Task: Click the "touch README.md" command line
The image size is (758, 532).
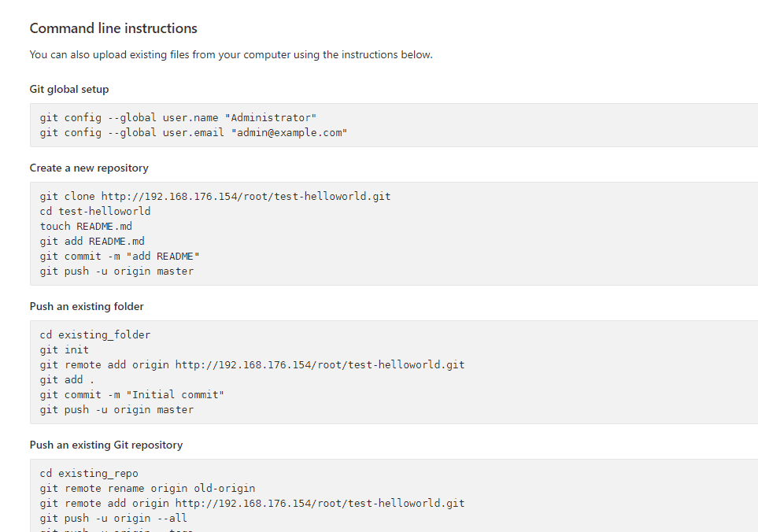Action: point(86,226)
